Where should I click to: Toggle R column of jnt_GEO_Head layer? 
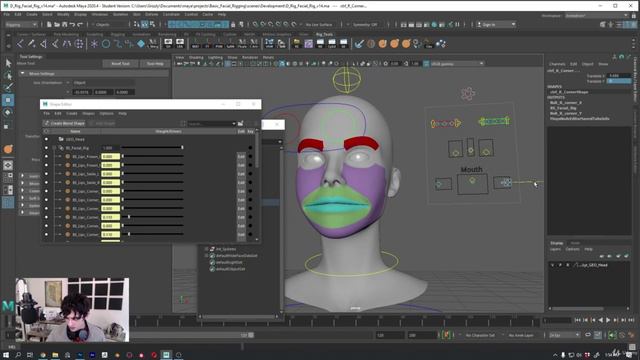[x=567, y=265]
